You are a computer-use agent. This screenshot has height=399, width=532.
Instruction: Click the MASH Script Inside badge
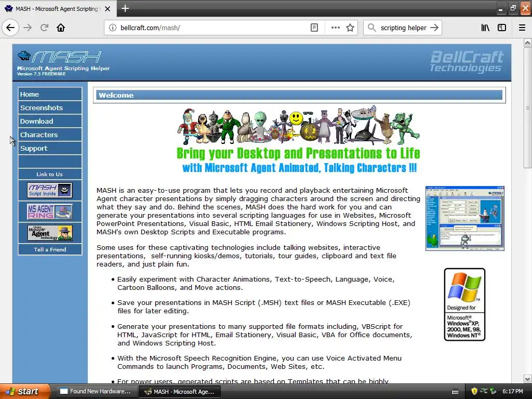tap(50, 190)
